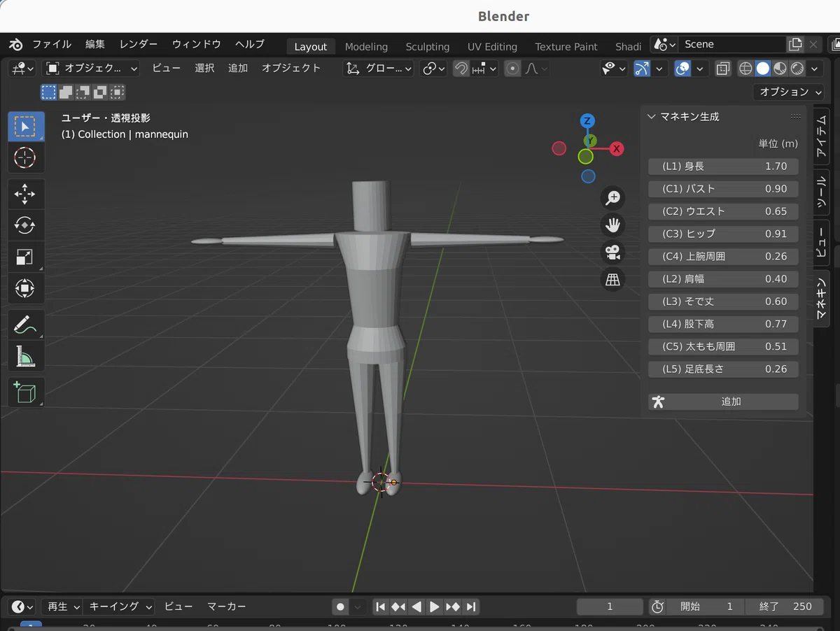
Task: Open the レンダー menu
Action: (139, 44)
